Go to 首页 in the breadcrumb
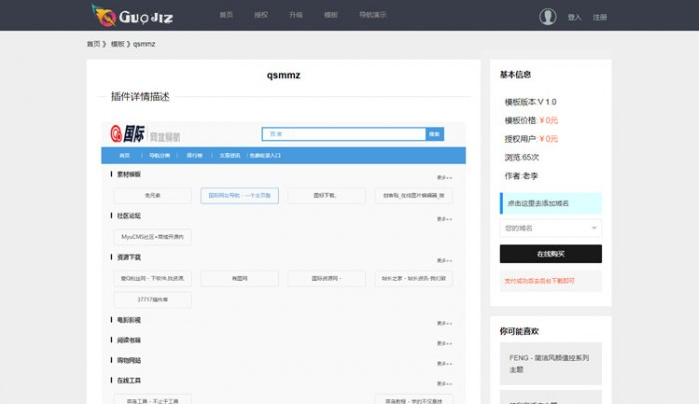 tap(94, 44)
